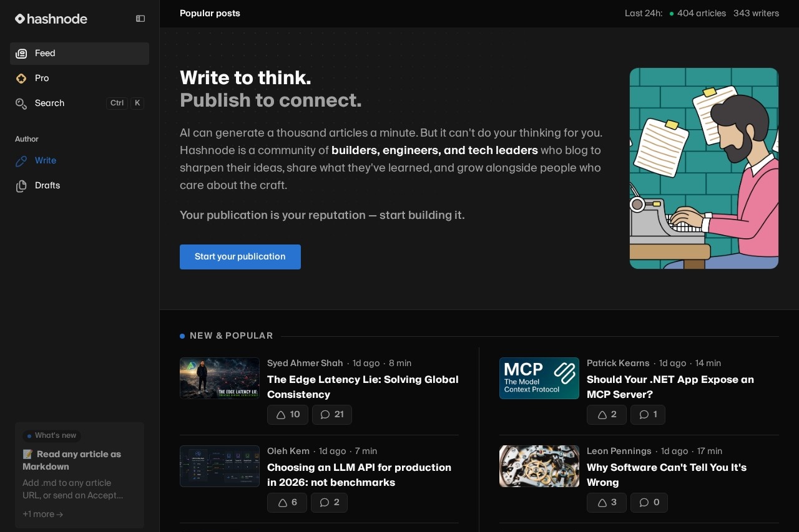Open the watch gears article thumbnail
This screenshot has height=532, width=799.
(x=539, y=466)
